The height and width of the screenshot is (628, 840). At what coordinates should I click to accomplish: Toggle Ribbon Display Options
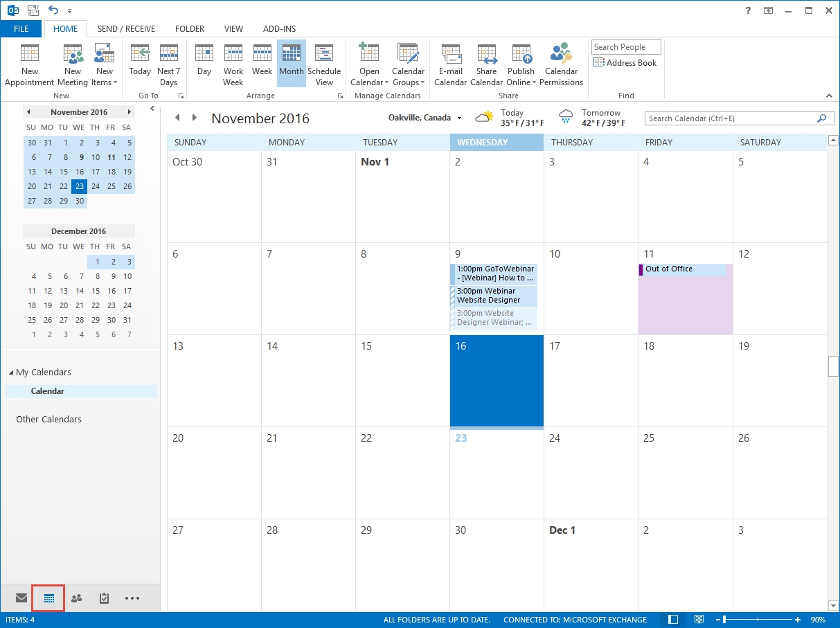point(768,10)
